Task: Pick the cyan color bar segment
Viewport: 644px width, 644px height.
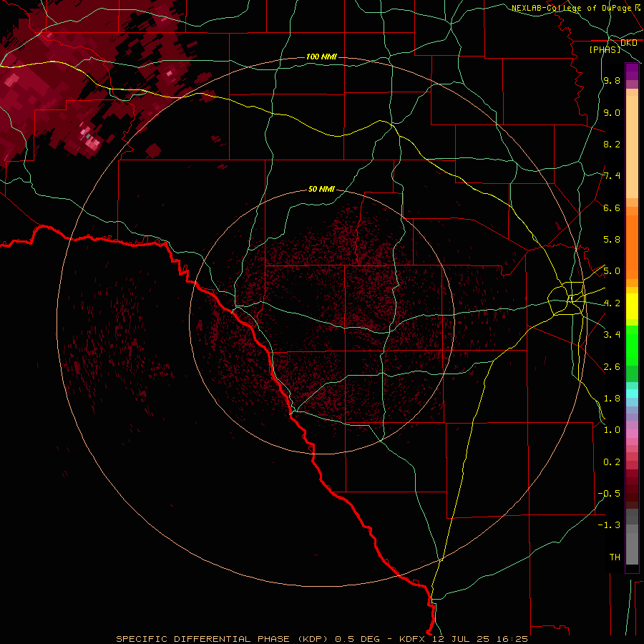Action: (x=632, y=394)
